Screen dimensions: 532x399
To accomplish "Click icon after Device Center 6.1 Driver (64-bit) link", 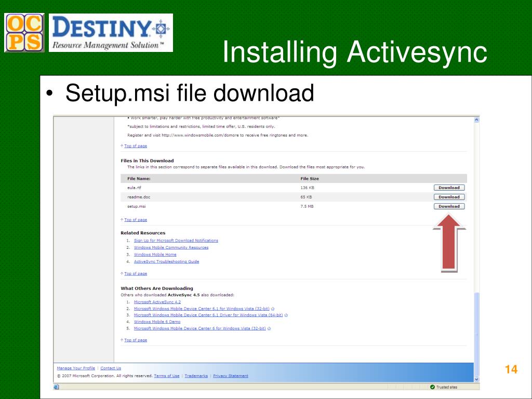I will (286, 315).
